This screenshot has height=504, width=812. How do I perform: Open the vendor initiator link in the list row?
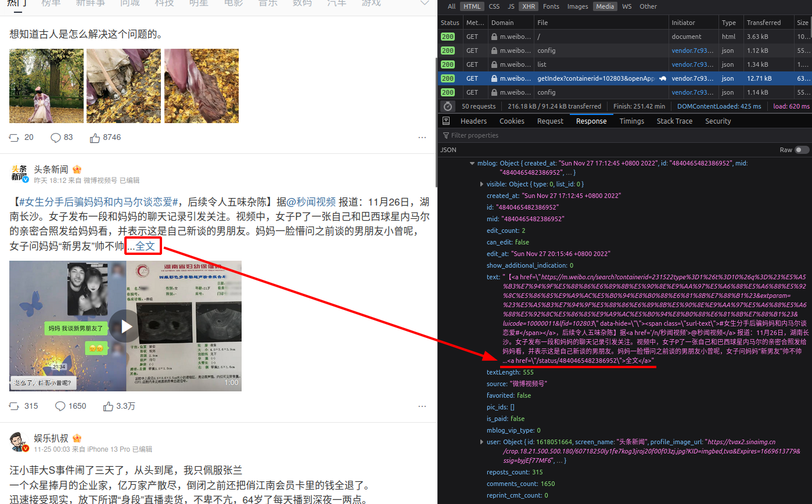click(693, 64)
